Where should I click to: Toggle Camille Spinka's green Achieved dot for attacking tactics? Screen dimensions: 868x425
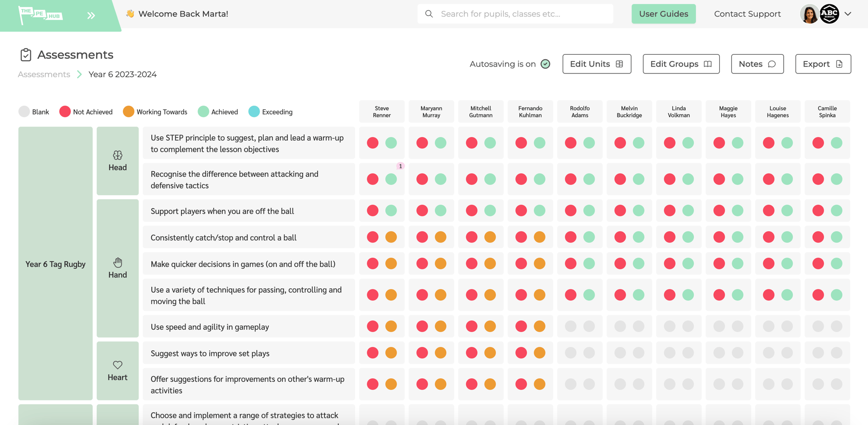tap(836, 179)
